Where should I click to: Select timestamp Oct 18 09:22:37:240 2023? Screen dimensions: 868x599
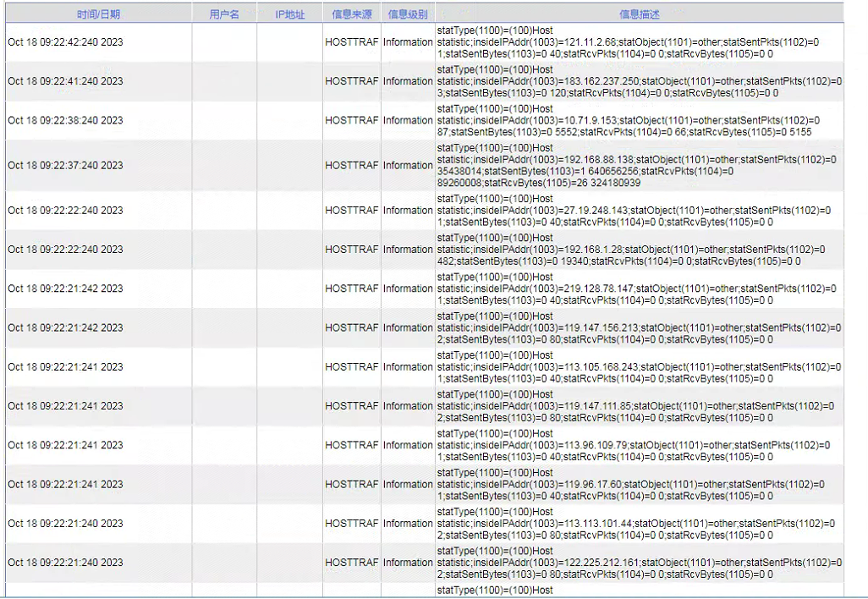click(x=65, y=166)
